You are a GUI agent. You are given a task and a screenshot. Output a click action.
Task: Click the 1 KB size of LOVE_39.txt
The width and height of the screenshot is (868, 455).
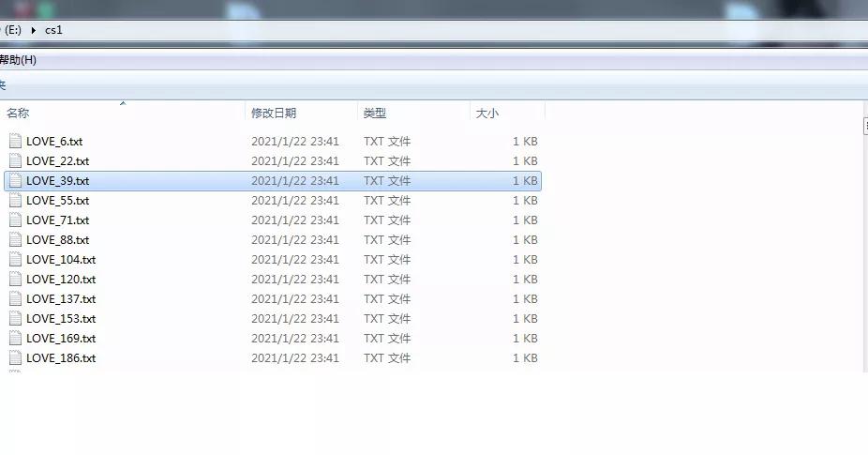click(x=525, y=181)
